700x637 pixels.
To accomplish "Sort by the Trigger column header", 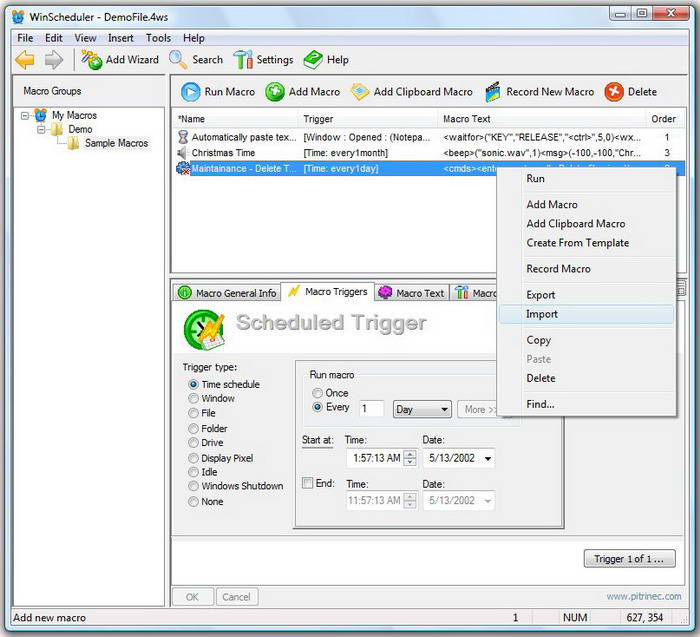I will click(367, 119).
